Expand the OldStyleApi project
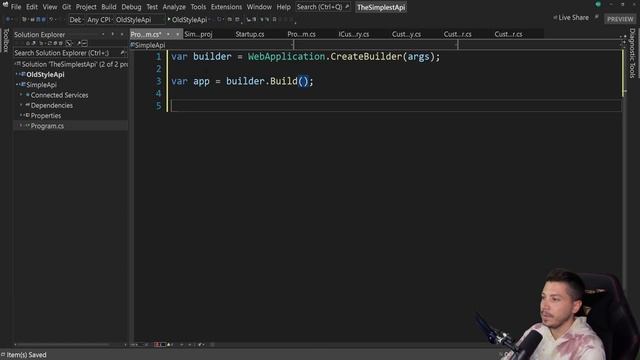The width and height of the screenshot is (640, 360). click(17, 74)
